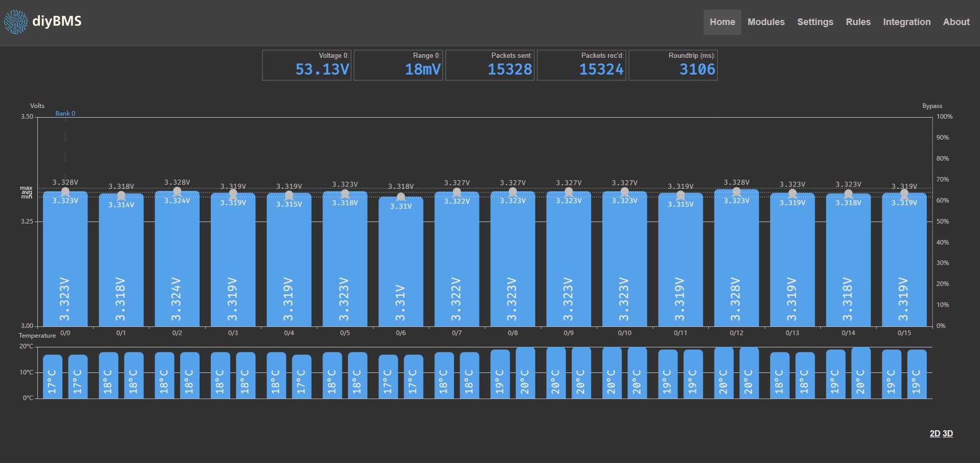Click the 20°C temperature axis tick

coord(27,346)
